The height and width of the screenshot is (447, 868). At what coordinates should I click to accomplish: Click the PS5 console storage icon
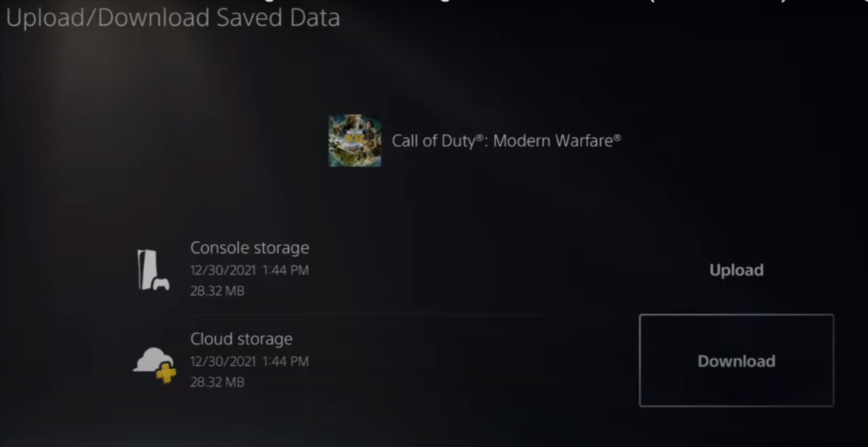153,269
